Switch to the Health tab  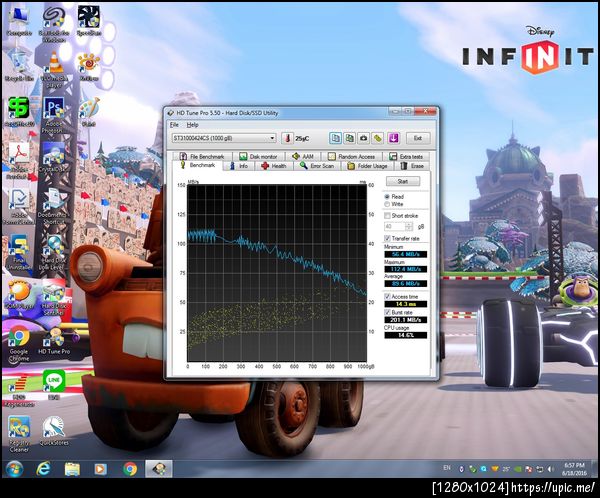tap(274, 166)
